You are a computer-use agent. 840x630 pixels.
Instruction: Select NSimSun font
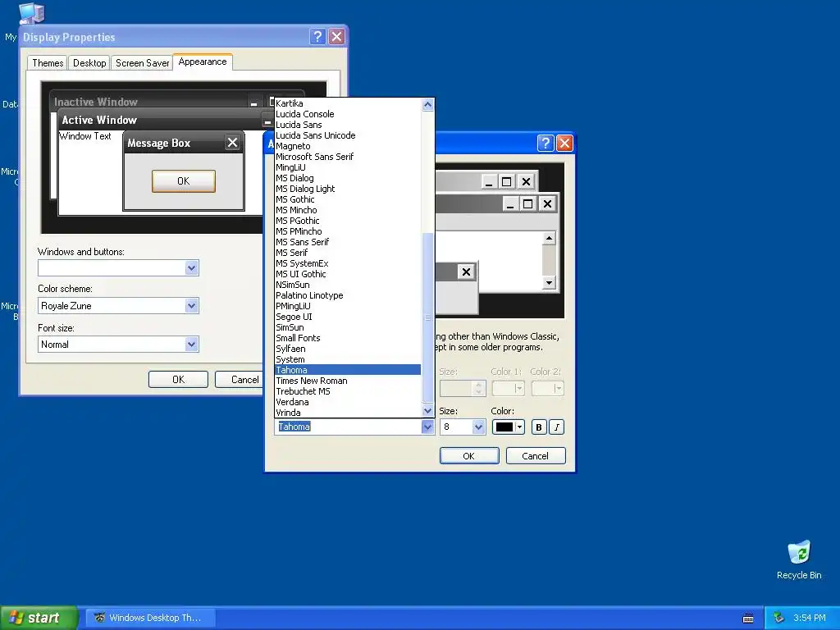[x=348, y=285]
